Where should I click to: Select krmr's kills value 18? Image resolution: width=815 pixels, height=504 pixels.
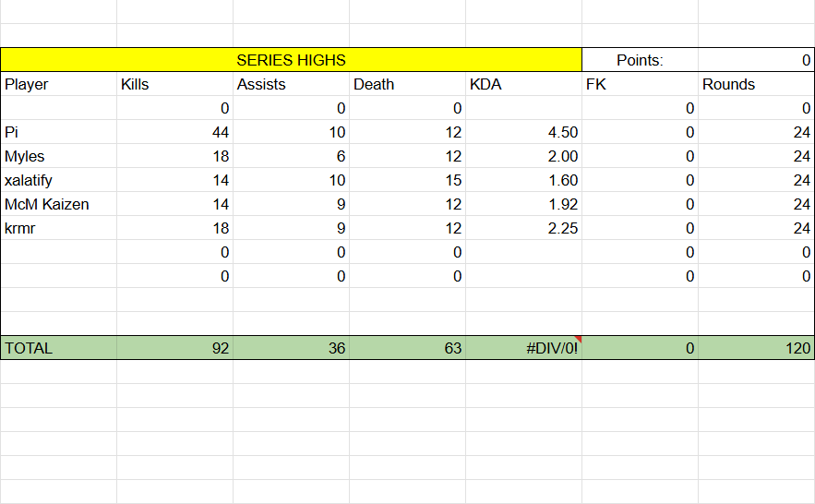point(175,228)
